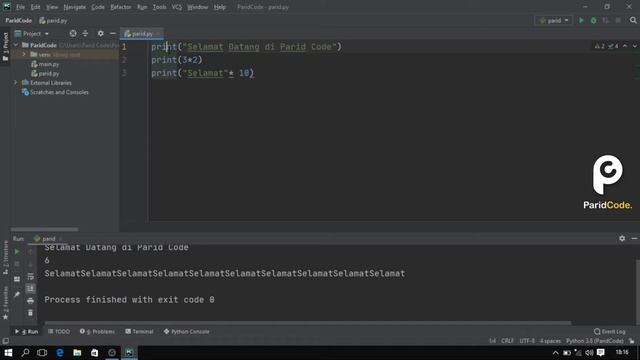Open the Window menu
Viewport: 640px width, 360px height.
198,7
